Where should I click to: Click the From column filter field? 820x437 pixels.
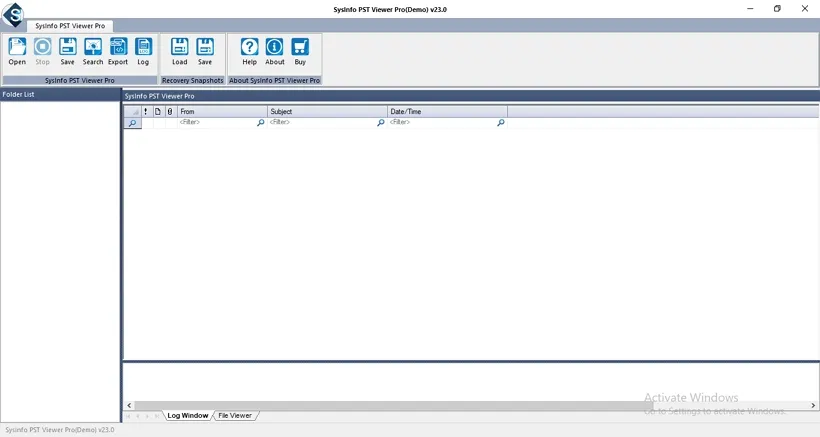pyautogui.click(x=217, y=122)
